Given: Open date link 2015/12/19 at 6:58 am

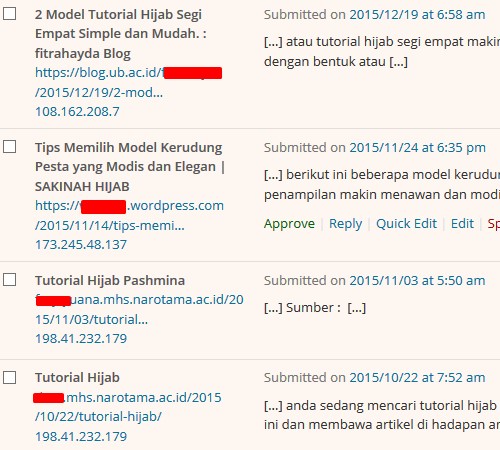Looking at the screenshot, I should 417,15.
